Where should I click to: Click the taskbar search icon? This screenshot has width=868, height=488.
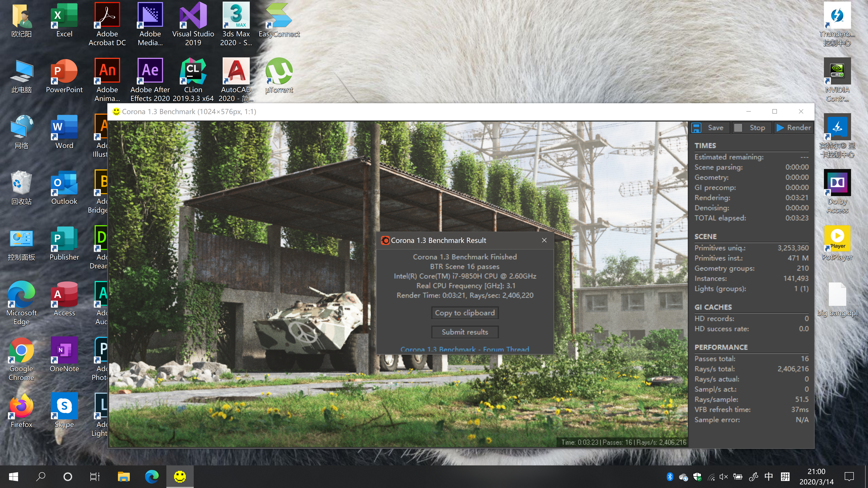[41, 476]
